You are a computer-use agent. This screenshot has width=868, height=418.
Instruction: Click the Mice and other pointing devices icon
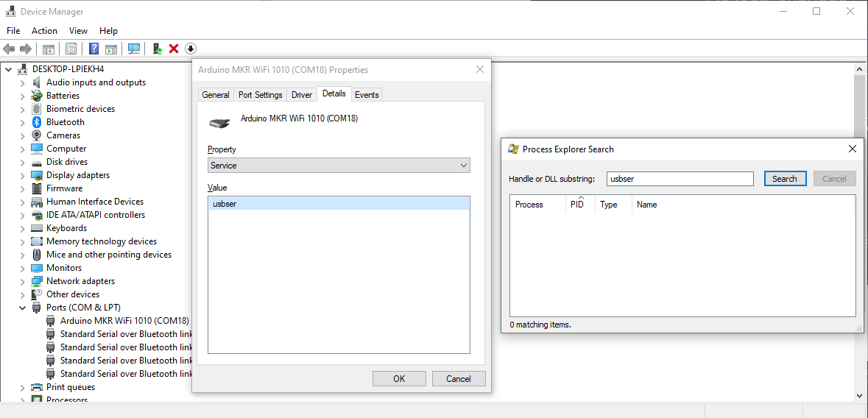pos(37,255)
